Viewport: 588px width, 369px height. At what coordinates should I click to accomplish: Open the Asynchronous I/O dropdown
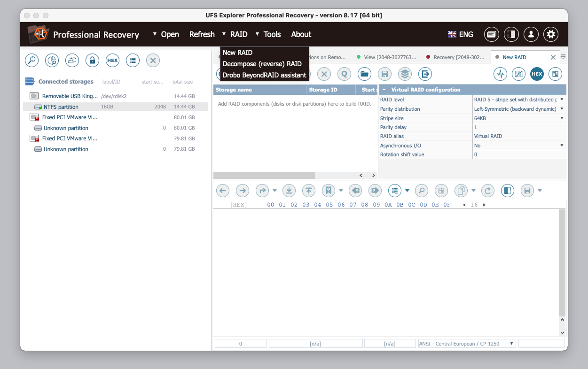coord(562,146)
